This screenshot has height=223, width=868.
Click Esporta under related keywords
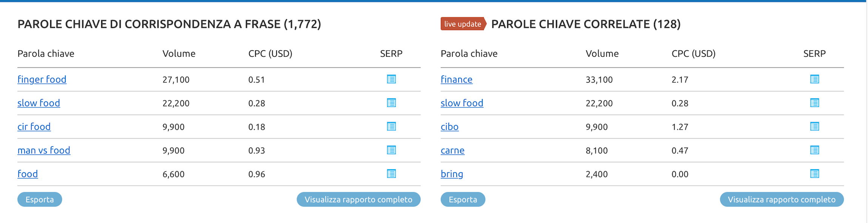pyautogui.click(x=463, y=199)
